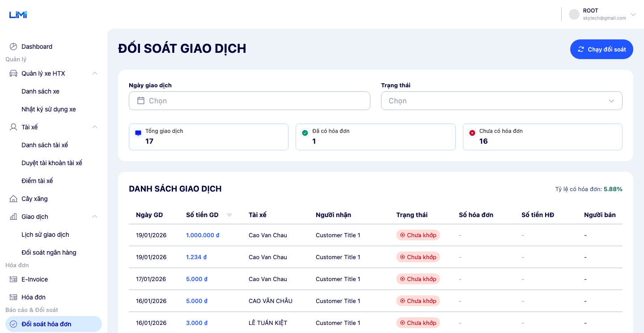Viewport: 644px width, 333px height.
Task: Open the ROOT account dropdown arrow
Action: tap(633, 14)
